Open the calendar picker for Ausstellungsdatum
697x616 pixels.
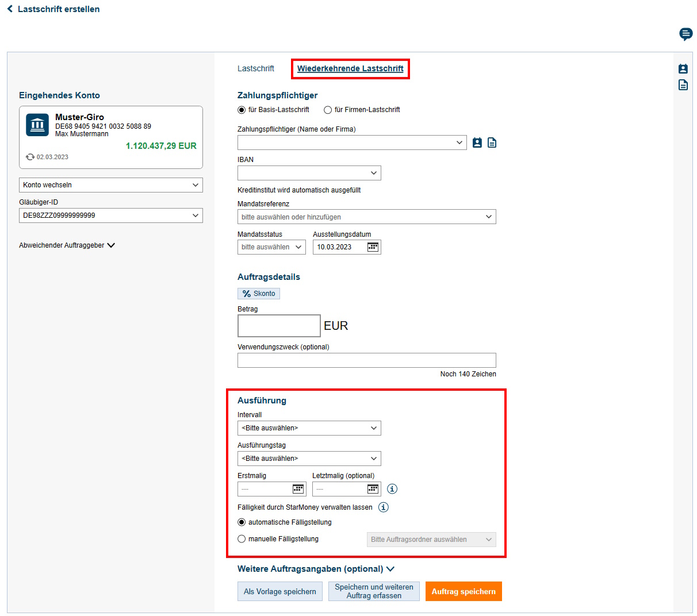click(373, 247)
